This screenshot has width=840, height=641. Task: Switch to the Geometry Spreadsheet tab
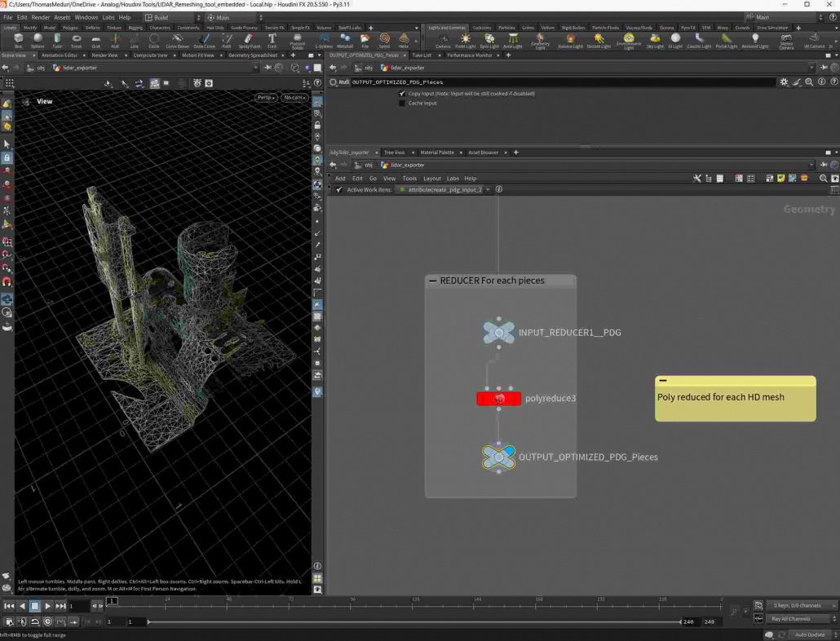tap(254, 55)
